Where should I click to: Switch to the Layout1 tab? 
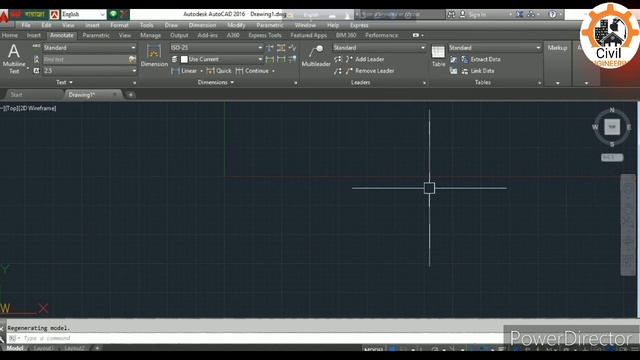click(43, 348)
